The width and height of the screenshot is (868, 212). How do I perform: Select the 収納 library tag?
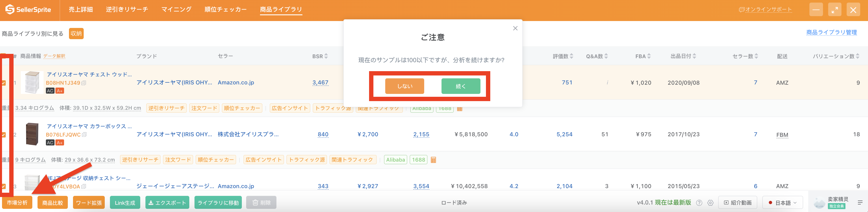76,33
